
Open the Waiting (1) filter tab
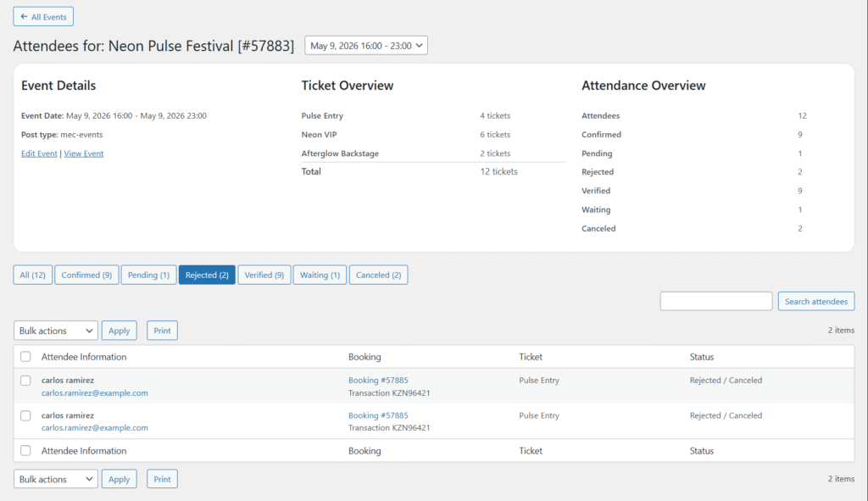320,275
